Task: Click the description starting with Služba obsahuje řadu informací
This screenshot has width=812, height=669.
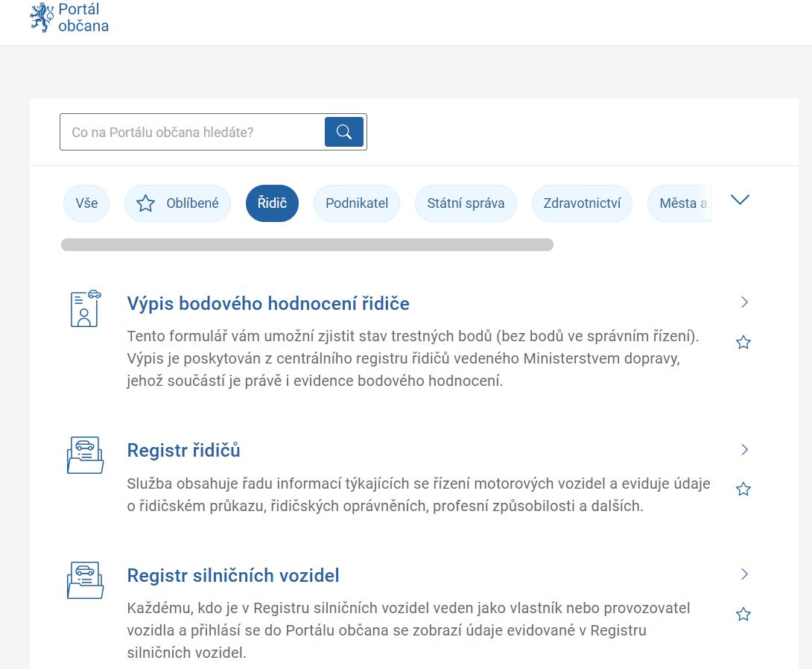Action: 419,495
